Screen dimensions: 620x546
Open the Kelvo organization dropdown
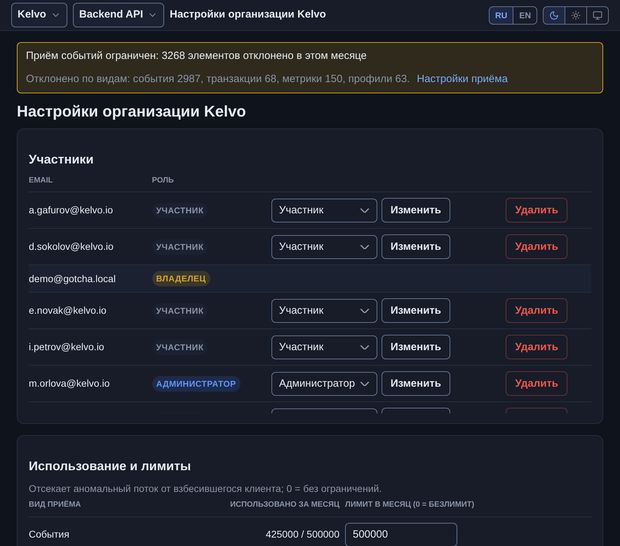coord(39,15)
